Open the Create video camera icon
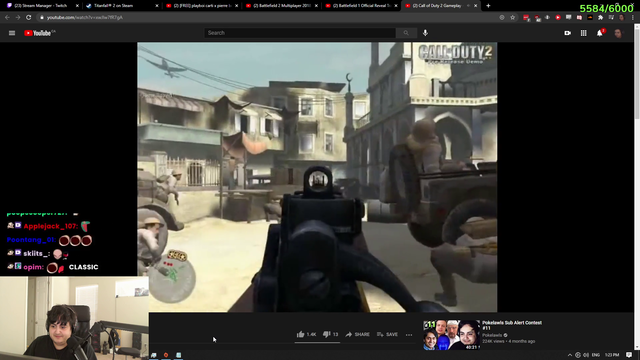Image resolution: width=640 pixels, height=360 pixels. (567, 33)
